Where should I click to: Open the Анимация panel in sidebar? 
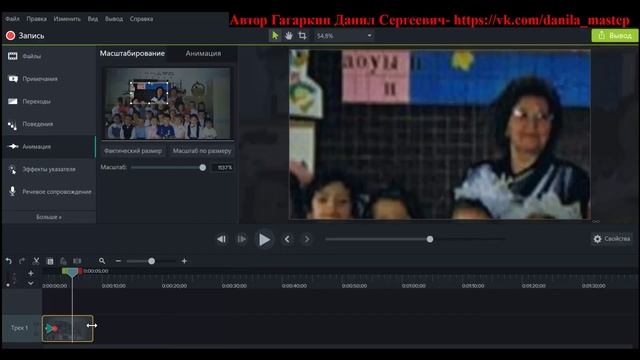coord(49,147)
